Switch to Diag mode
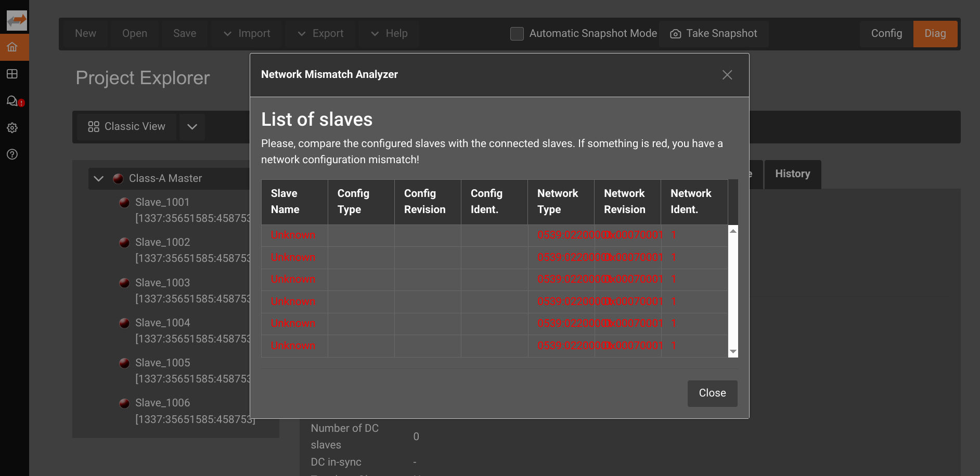 point(935,34)
